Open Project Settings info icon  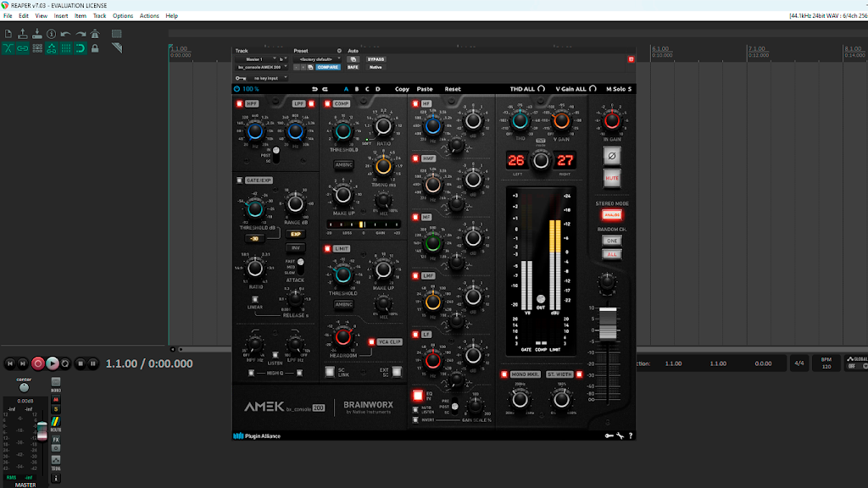point(52,34)
